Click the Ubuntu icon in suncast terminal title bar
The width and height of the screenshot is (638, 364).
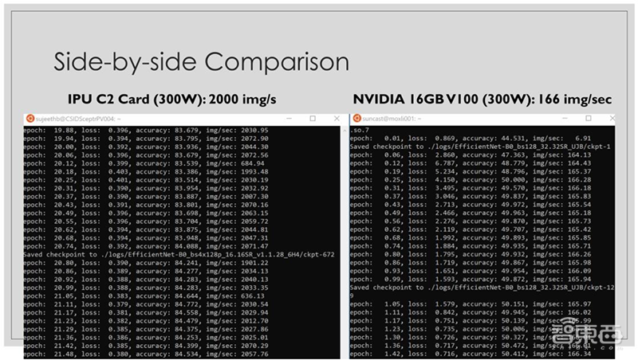[x=356, y=118]
